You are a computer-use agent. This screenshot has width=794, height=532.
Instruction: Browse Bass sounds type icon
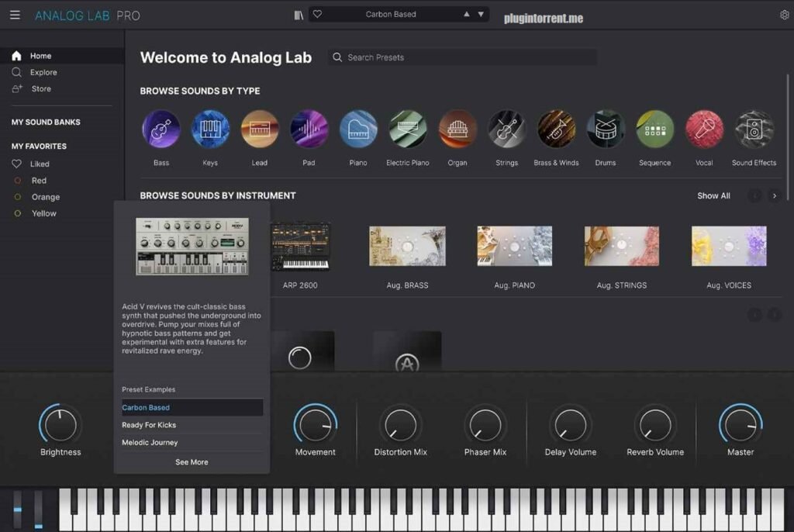(x=161, y=130)
